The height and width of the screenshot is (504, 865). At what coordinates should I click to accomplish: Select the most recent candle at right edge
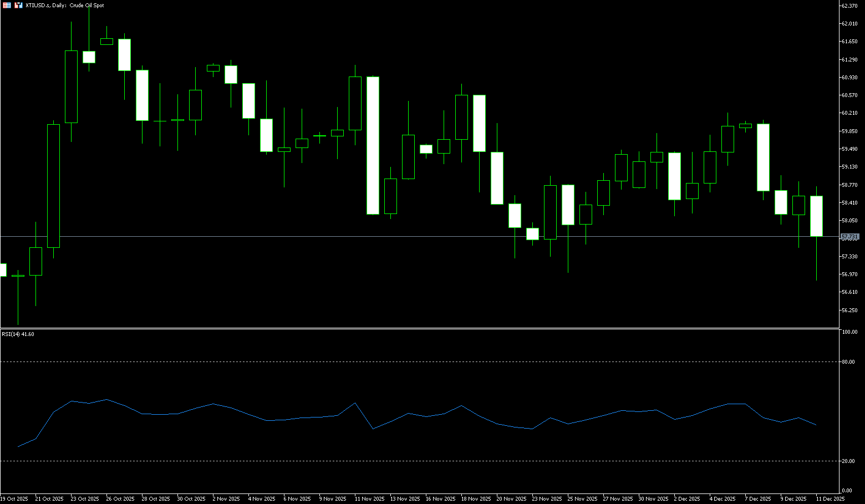click(816, 216)
